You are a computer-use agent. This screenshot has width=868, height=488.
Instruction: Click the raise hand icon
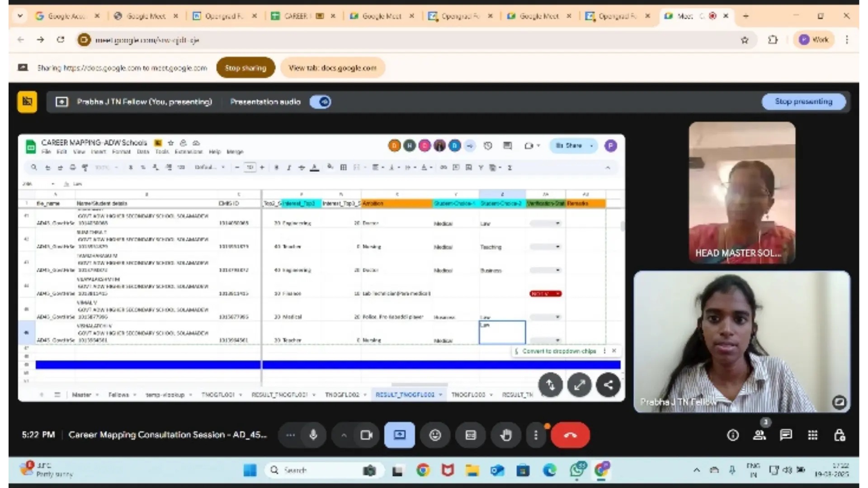tap(505, 435)
